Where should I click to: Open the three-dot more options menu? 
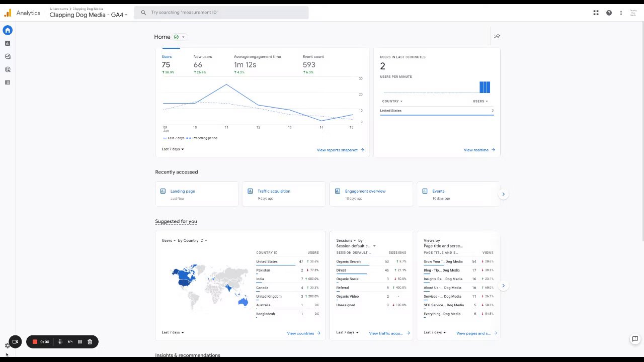621,13
